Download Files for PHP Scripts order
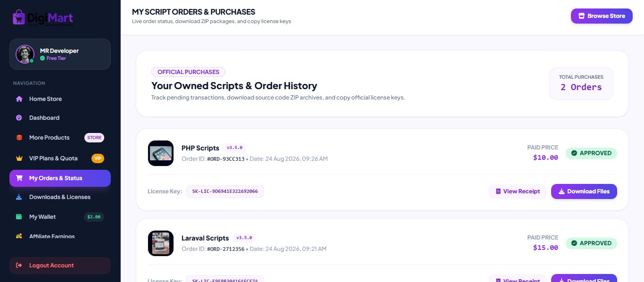This screenshot has height=282, width=644. tap(584, 191)
